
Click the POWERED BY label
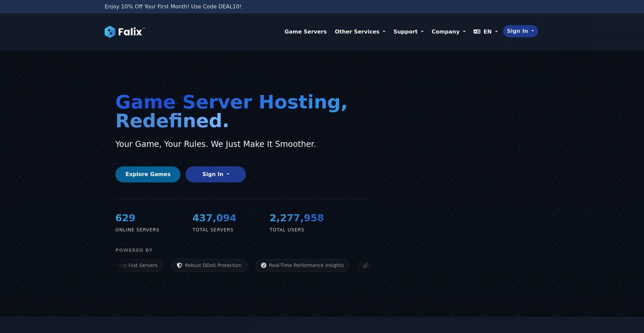click(134, 250)
